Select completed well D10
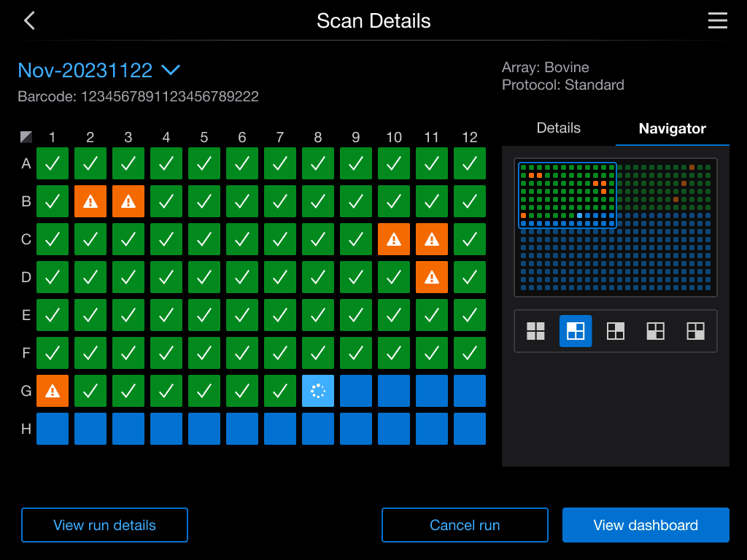Viewport: 747px width, 560px height. [393, 277]
